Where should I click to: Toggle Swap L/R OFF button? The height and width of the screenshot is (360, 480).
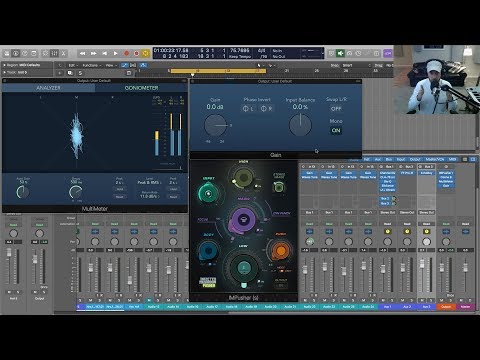336,108
